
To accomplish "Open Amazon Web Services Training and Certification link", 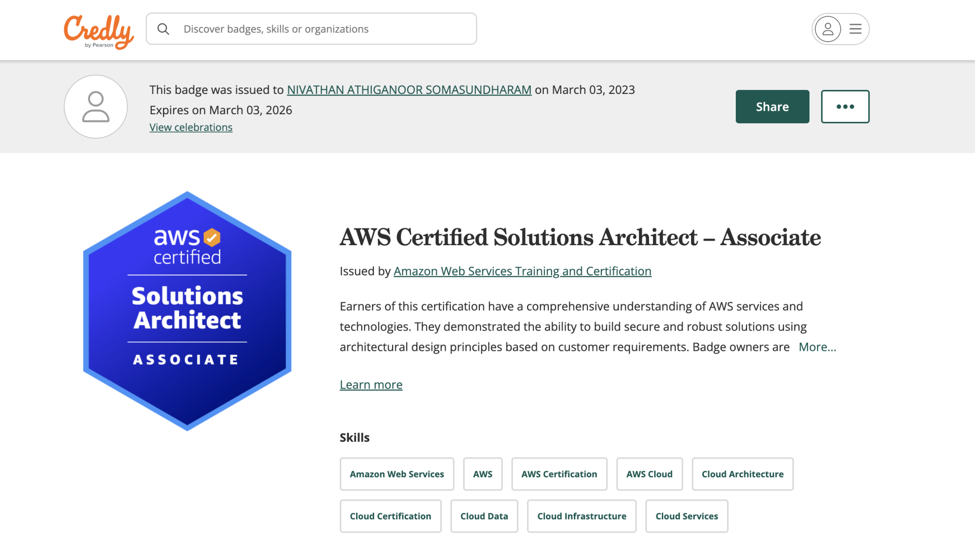I will [x=523, y=271].
